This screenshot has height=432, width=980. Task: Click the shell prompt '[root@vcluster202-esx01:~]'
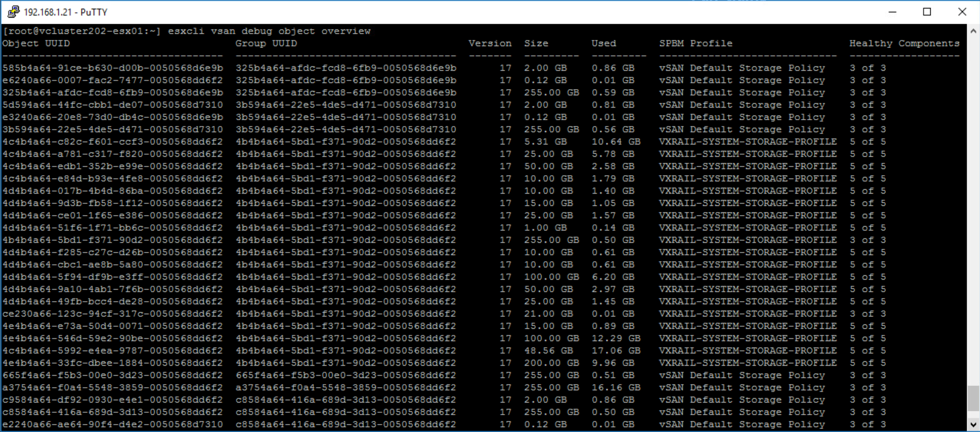[x=82, y=31]
